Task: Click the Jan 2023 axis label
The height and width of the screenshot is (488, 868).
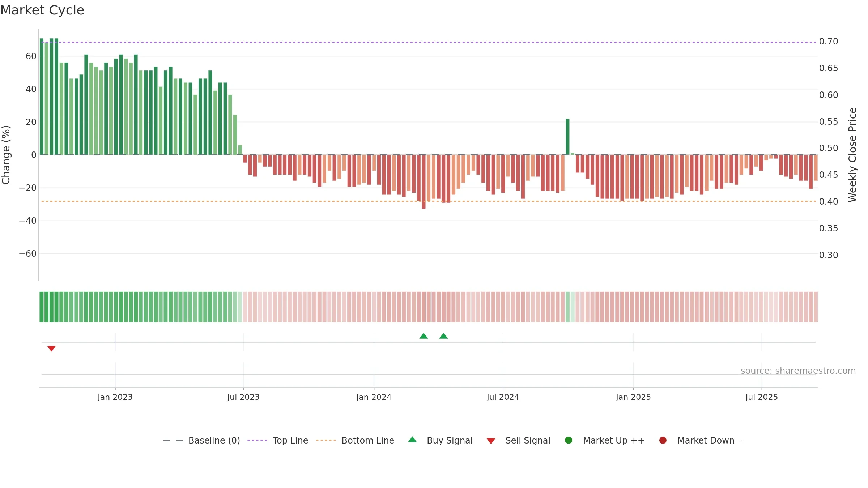Action: [115, 397]
